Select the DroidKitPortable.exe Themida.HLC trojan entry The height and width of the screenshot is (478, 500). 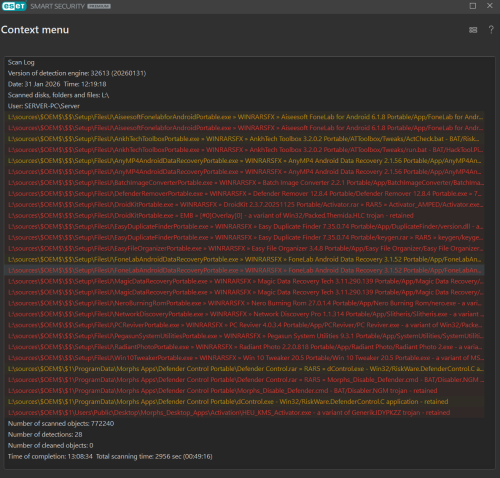245,216
